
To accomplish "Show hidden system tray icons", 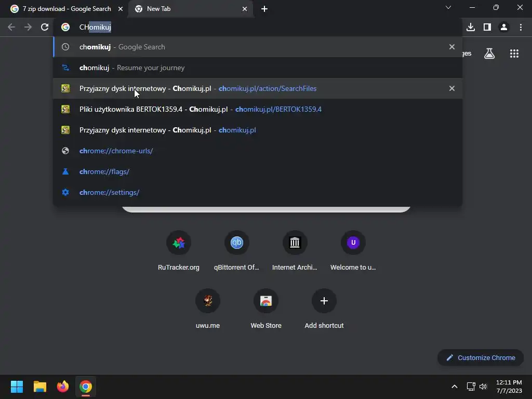I will point(454,387).
